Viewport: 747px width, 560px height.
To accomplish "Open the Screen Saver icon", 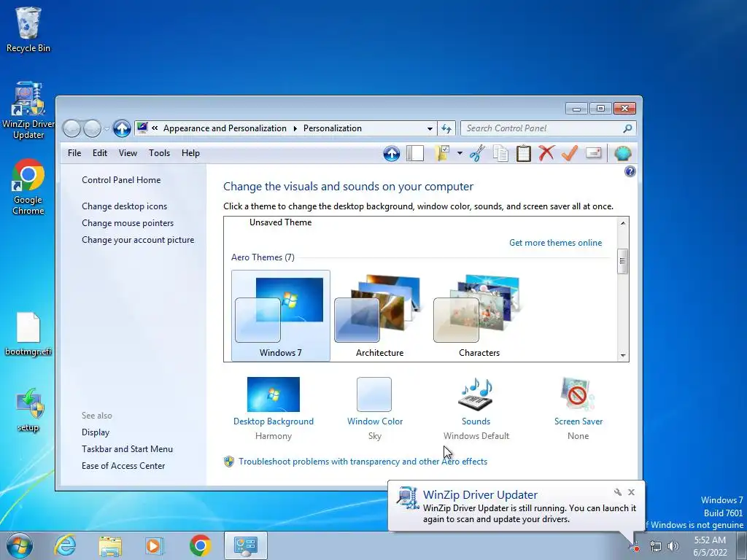I will click(x=578, y=394).
